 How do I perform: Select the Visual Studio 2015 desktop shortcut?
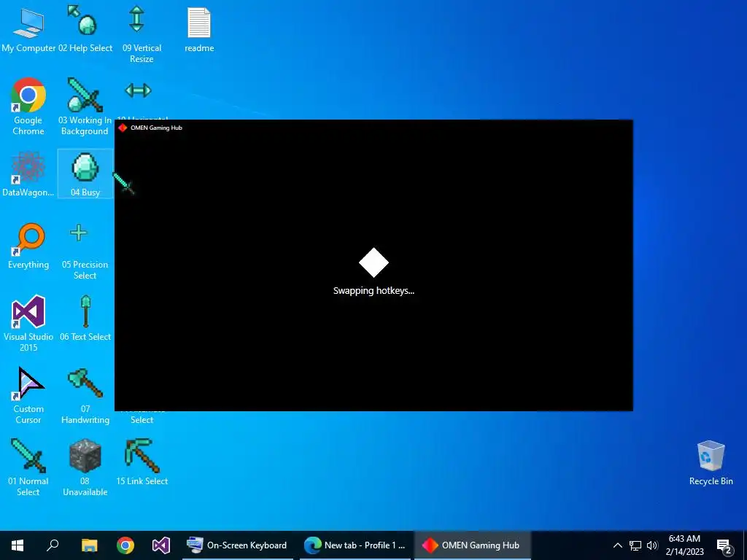(28, 323)
